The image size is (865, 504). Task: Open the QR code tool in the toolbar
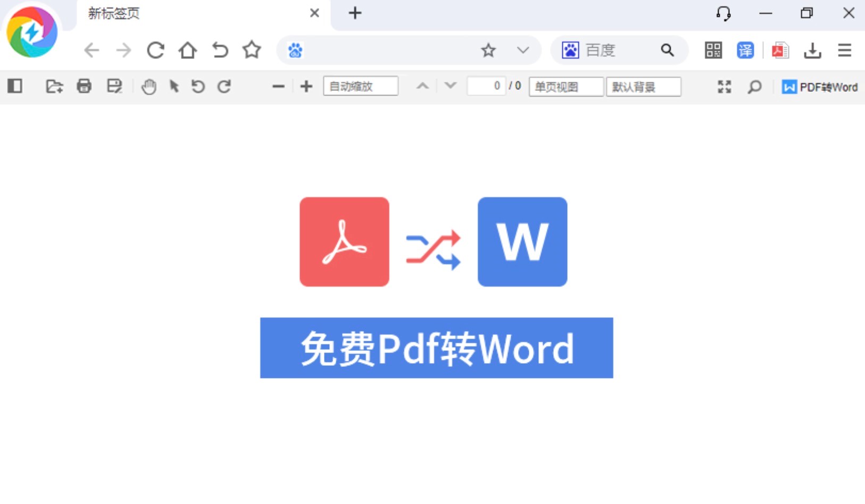(714, 51)
